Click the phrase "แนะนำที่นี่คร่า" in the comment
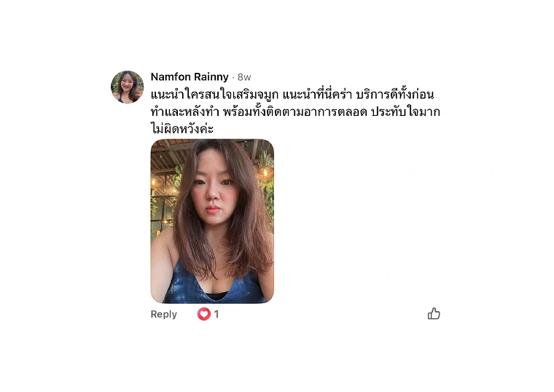 tap(317, 95)
